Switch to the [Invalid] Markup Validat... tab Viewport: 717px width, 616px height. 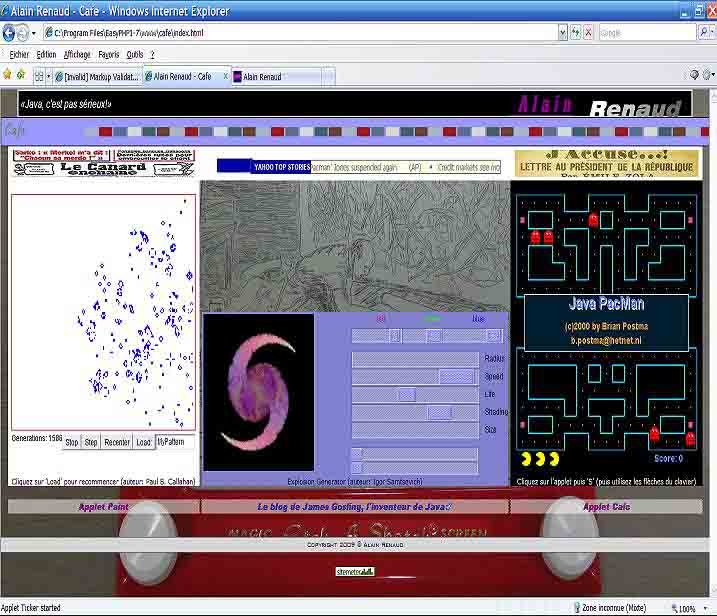point(97,76)
